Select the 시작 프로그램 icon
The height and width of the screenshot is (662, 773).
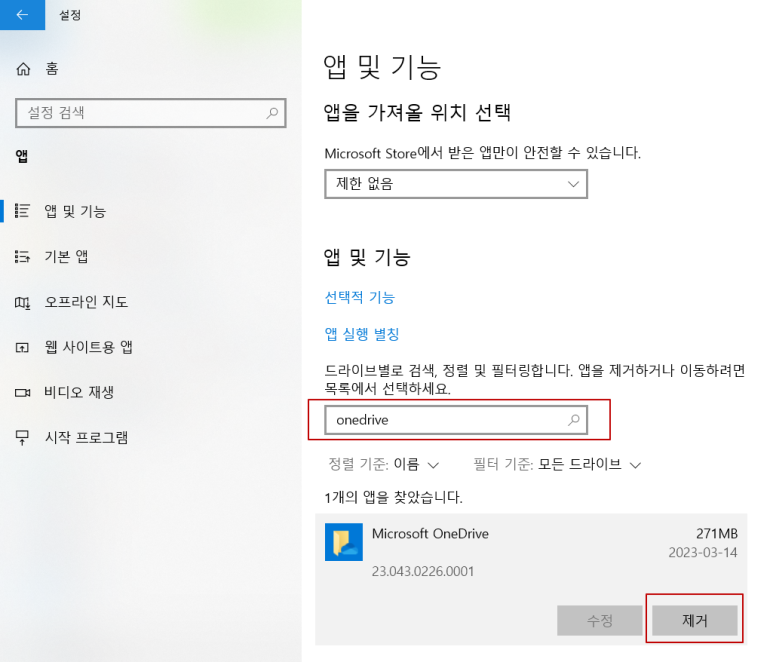pyautogui.click(x=22, y=437)
